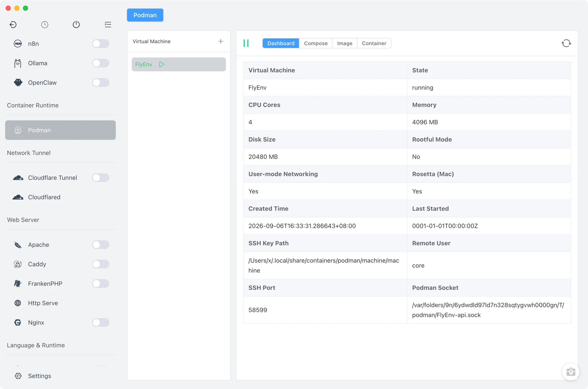This screenshot has width=588, height=389.
Task: Turn on the Caddy switch
Action: click(x=100, y=264)
